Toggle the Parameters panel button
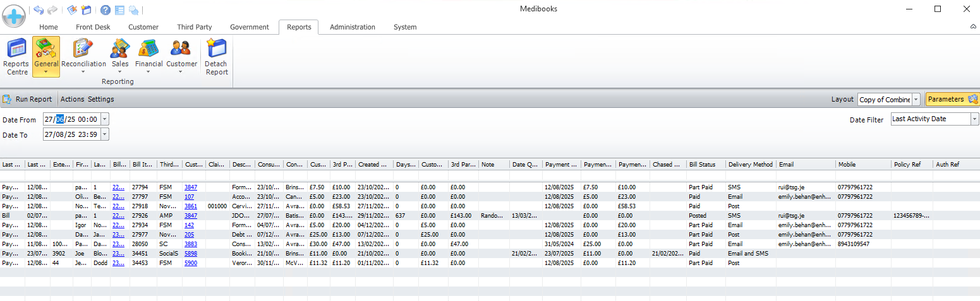 click(952, 99)
